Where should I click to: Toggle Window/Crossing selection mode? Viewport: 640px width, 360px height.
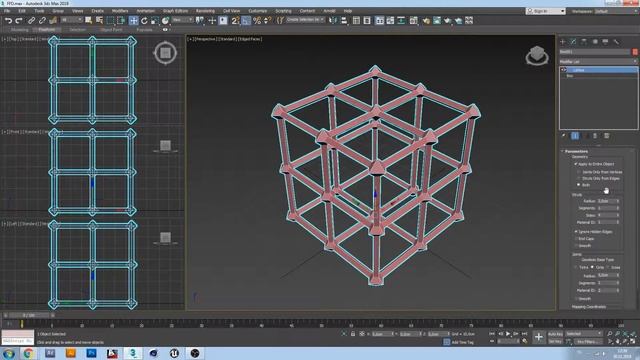121,20
